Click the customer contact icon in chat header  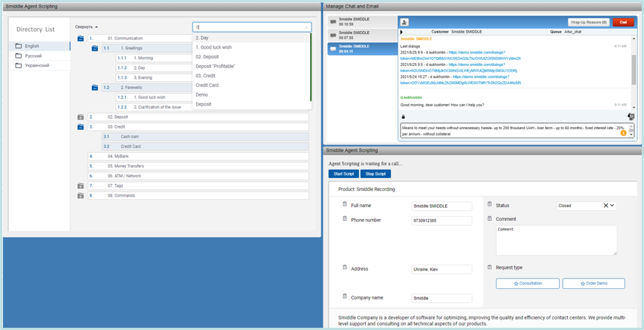(404, 22)
